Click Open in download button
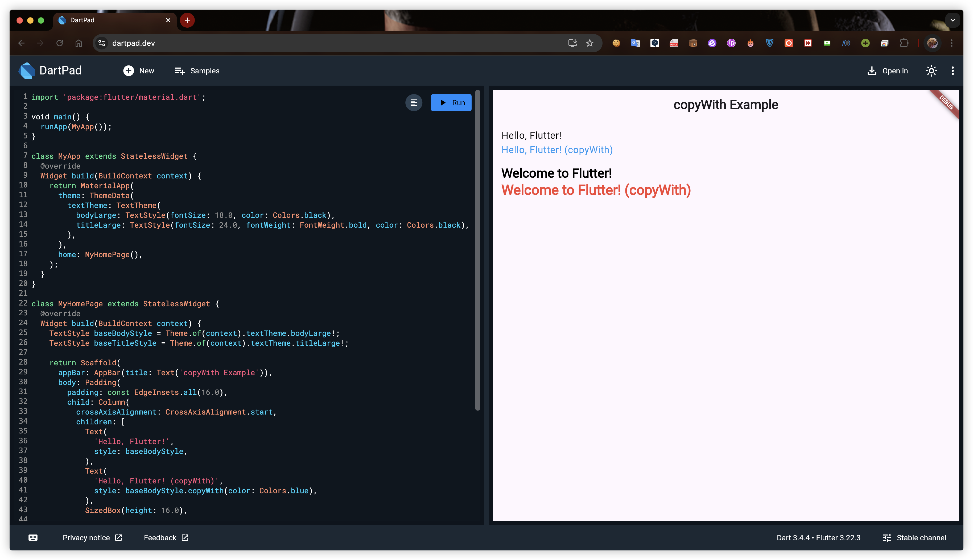 pyautogui.click(x=888, y=71)
